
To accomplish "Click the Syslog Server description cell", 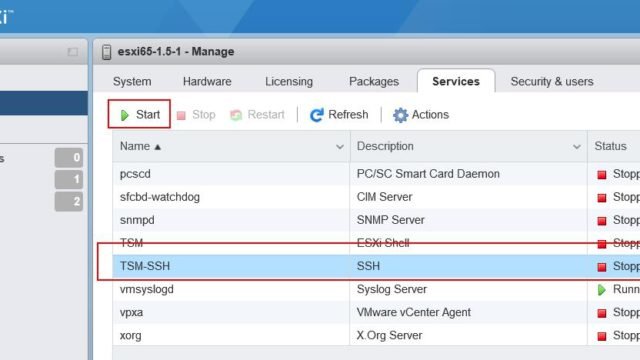I will coord(391,289).
